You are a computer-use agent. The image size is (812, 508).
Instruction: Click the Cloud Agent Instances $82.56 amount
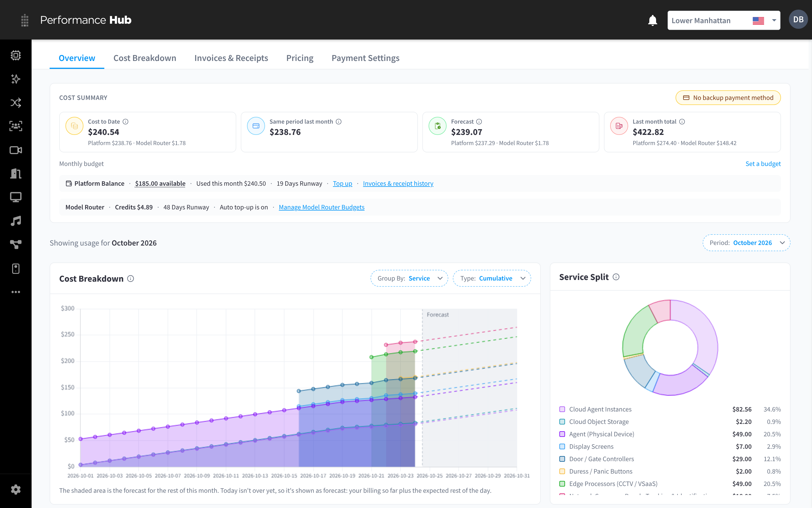[742, 409]
